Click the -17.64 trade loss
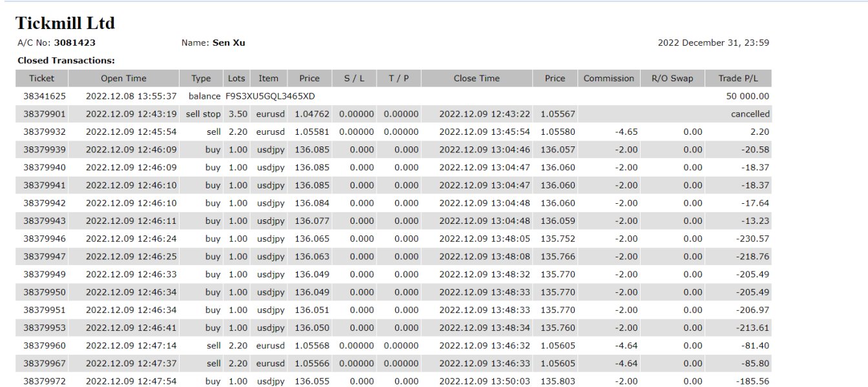This screenshot has width=868, height=387. pyautogui.click(x=756, y=203)
